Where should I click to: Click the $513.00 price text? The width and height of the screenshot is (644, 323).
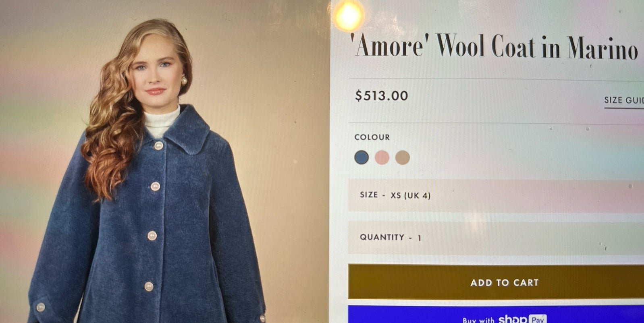[381, 96]
